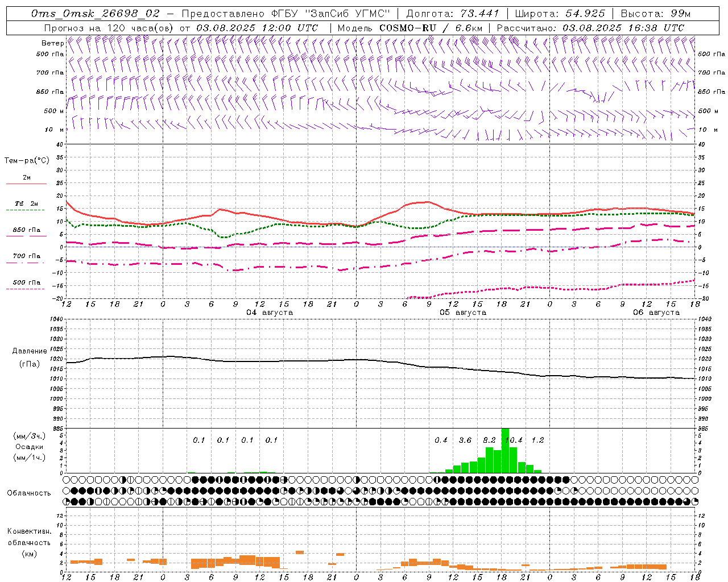Click the 3.6 precipitation total value
728x582 pixels.
[x=465, y=440]
